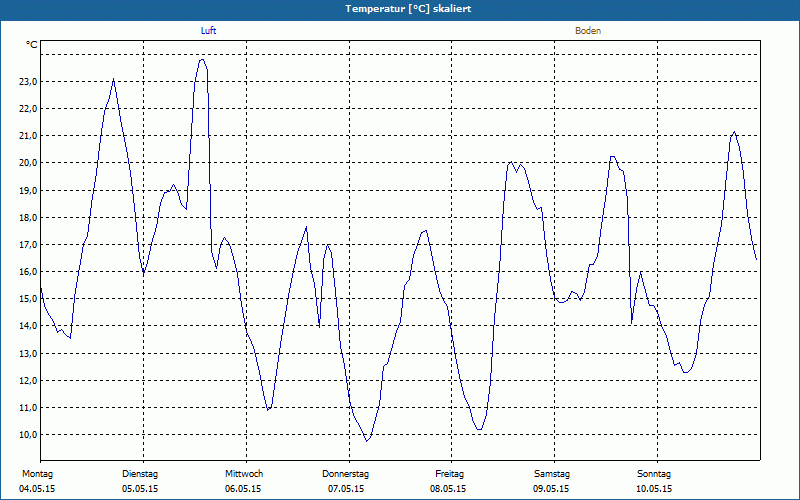Image resolution: width=800 pixels, height=500 pixels.
Task: Click the 23,0 y-axis value
Action: tap(29, 82)
